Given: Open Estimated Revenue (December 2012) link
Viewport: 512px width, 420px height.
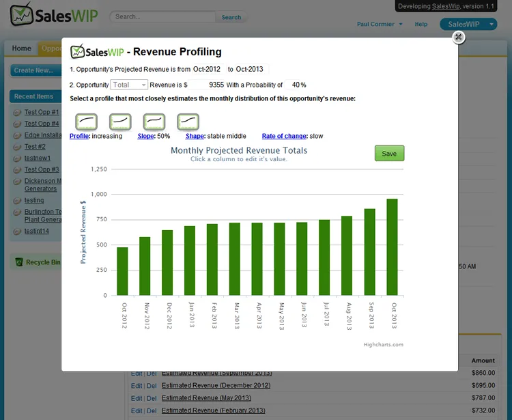Looking at the screenshot, I should click(x=216, y=385).
